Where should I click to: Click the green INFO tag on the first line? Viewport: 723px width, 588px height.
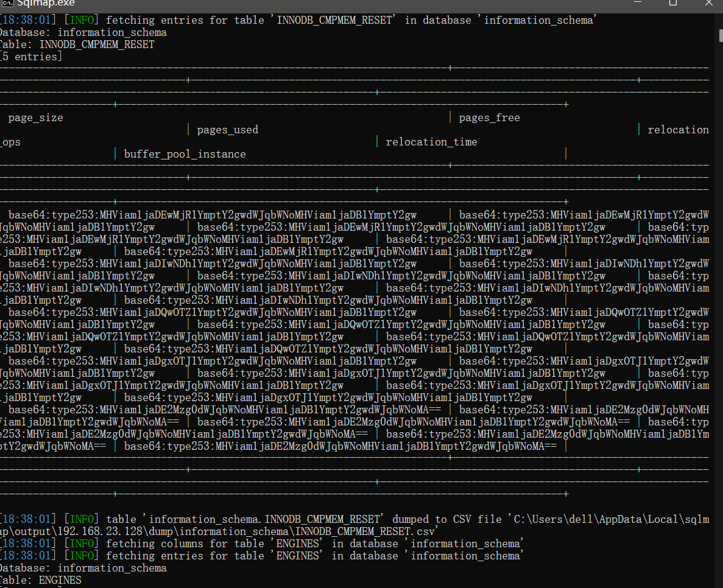tap(80, 20)
